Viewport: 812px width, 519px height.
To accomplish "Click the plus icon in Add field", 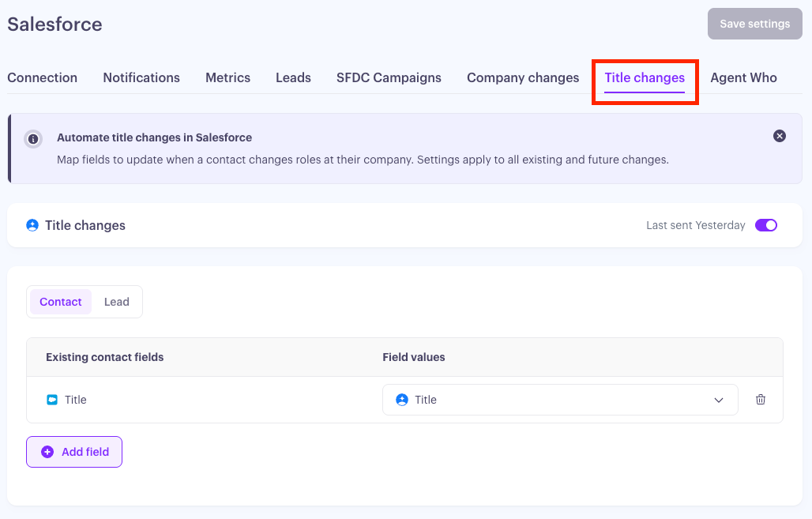I will tap(47, 452).
